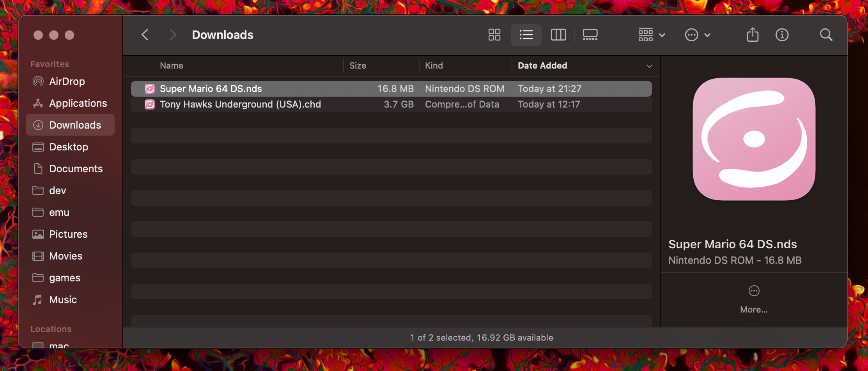Select 'Tony Hawks Underground (USA).chd' file name
Screen dimensions: 868x371
click(x=240, y=104)
